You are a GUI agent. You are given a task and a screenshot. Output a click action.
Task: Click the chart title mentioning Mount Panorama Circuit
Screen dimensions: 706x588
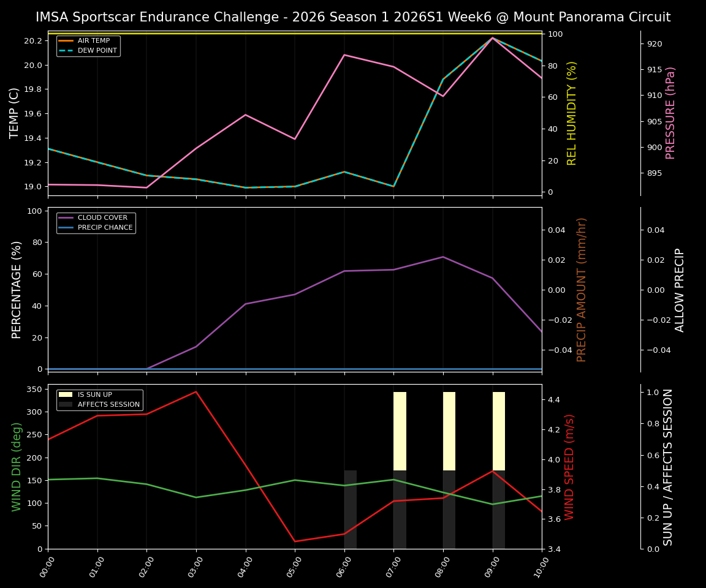[353, 17]
